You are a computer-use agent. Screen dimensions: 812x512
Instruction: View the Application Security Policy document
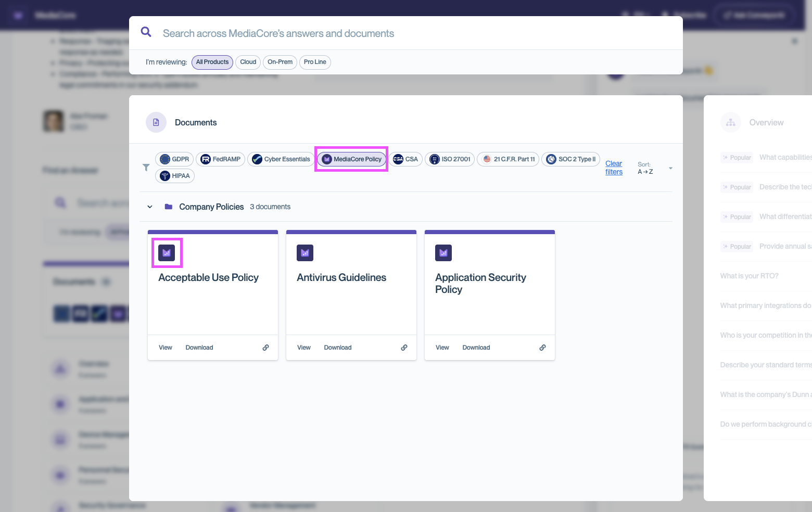click(442, 347)
